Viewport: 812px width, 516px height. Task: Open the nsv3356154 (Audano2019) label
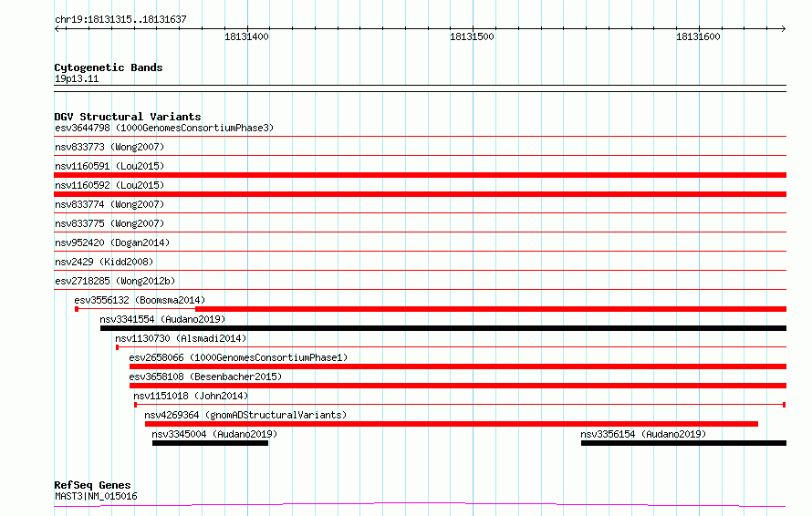click(643, 434)
